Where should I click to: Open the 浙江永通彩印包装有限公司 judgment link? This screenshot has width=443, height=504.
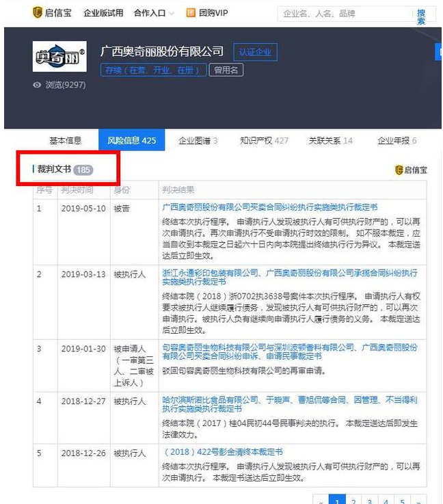tap(290, 277)
